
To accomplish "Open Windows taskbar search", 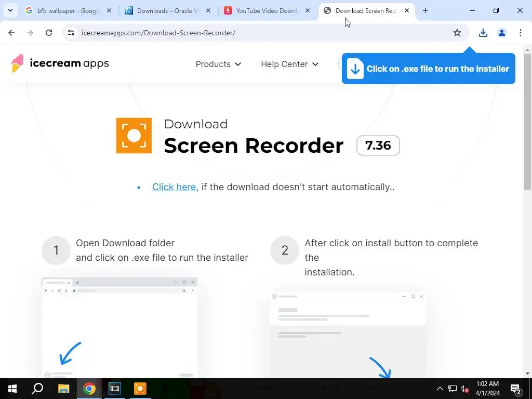I will pos(37,389).
